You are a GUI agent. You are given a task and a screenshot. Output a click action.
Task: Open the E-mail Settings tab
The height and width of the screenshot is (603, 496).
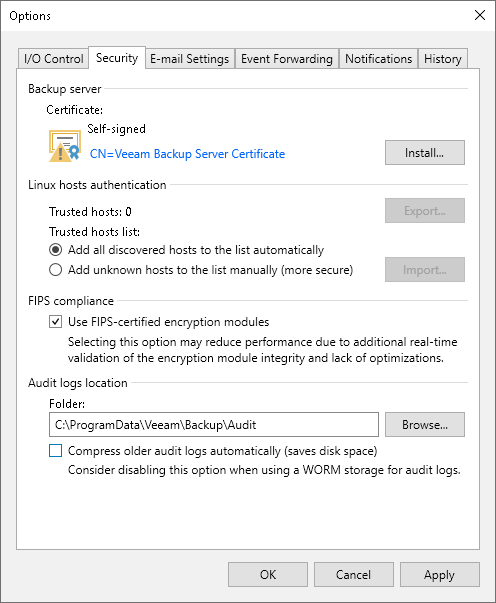click(190, 59)
